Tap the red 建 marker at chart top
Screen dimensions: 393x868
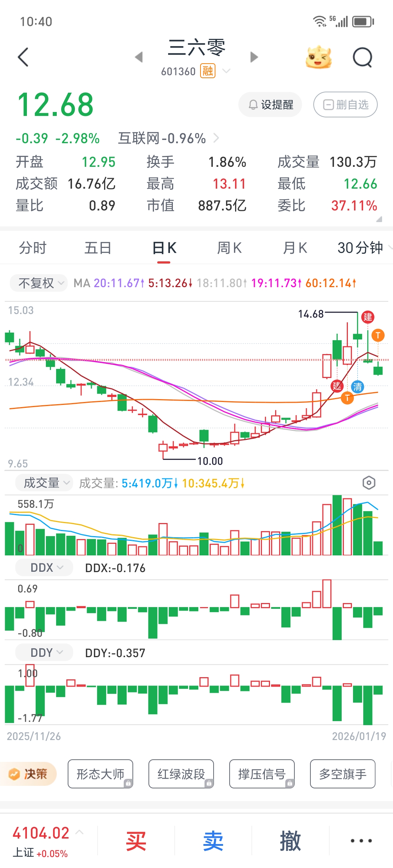[x=368, y=317]
